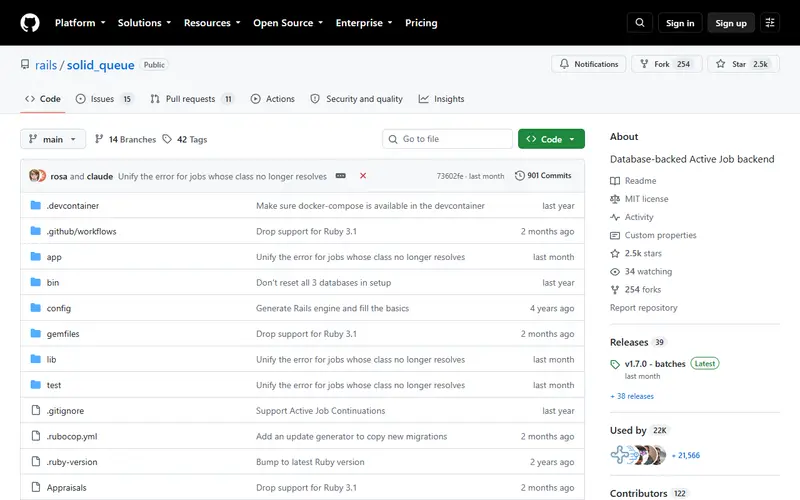
Task: Expand the Open Source menu
Action: pyautogui.click(x=288, y=23)
